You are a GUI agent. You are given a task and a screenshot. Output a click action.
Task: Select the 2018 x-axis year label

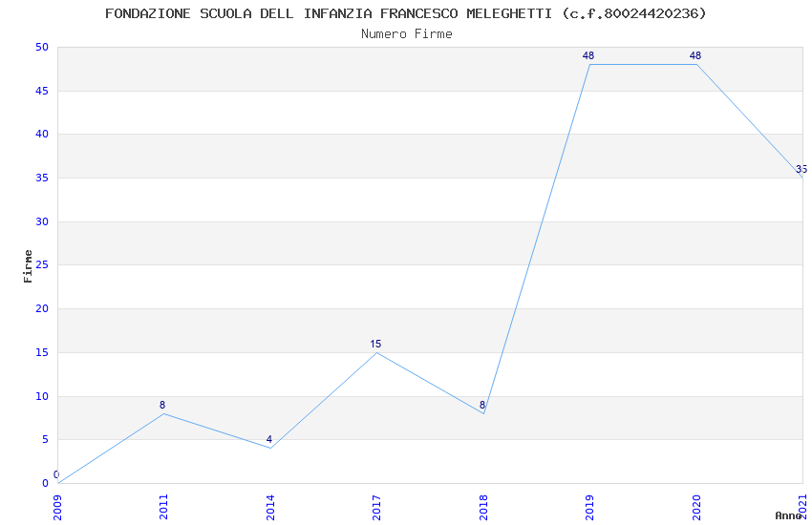click(483, 508)
